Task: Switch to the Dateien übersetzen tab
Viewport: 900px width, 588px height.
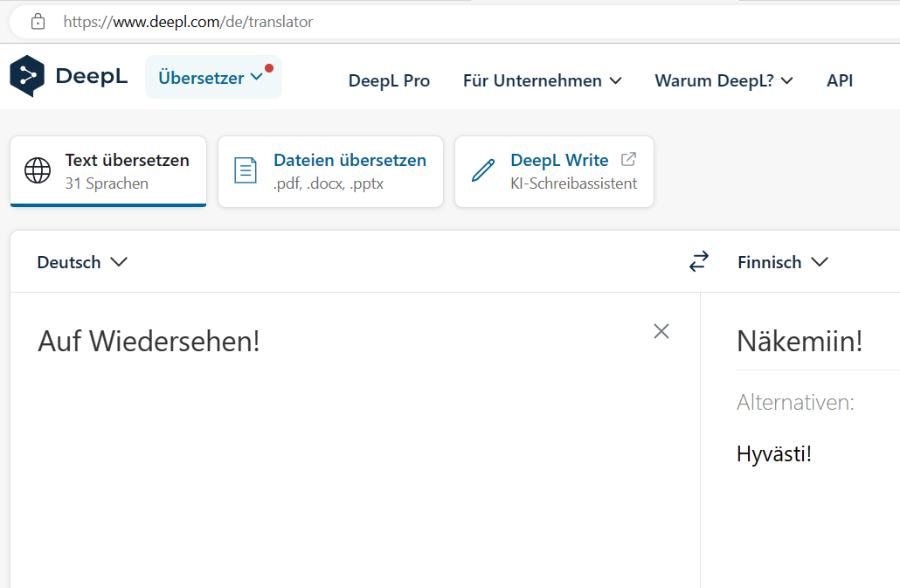Action: [330, 171]
